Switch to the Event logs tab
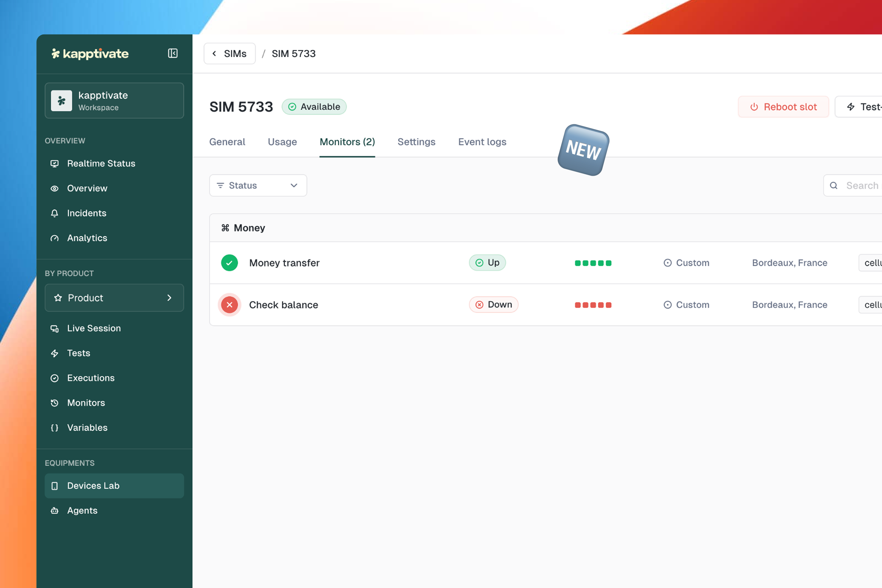 [x=482, y=142]
